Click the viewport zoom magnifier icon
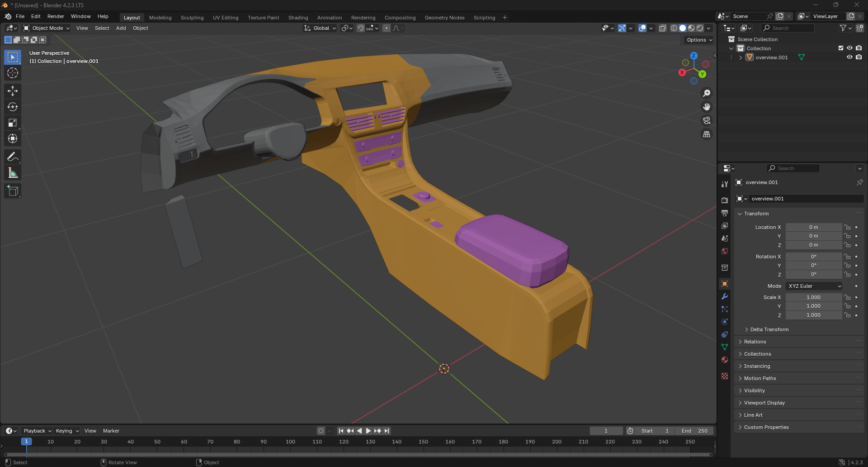 click(x=706, y=93)
